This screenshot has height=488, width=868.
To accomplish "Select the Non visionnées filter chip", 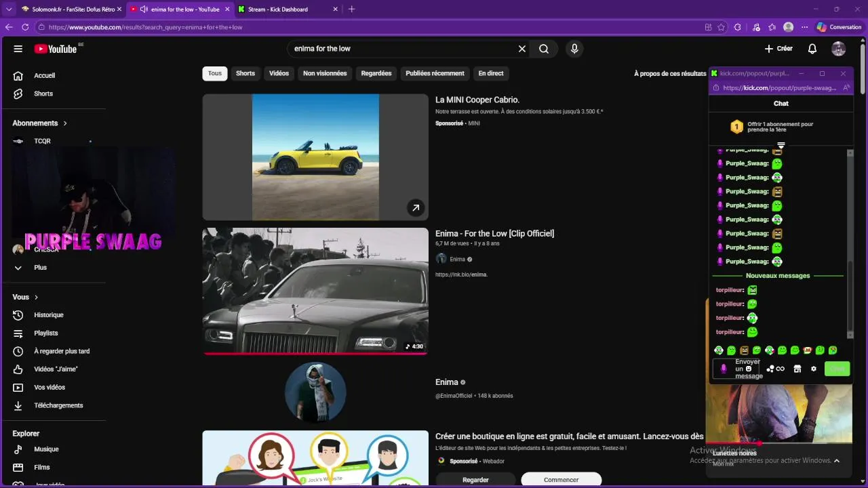I will coord(325,73).
